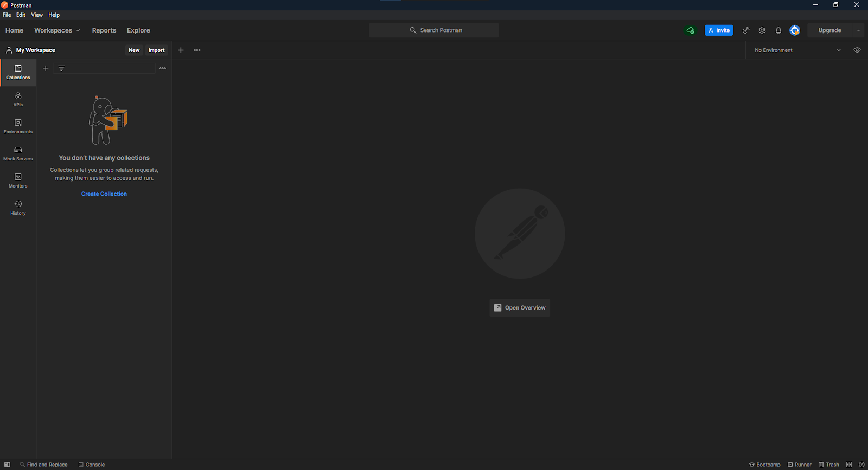
Task: Expand the Workspaces dropdown
Action: 57,30
